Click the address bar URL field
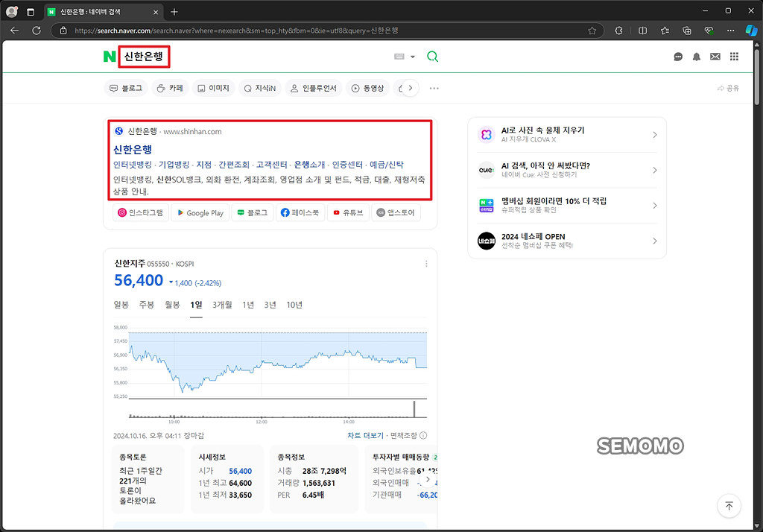 click(x=327, y=31)
